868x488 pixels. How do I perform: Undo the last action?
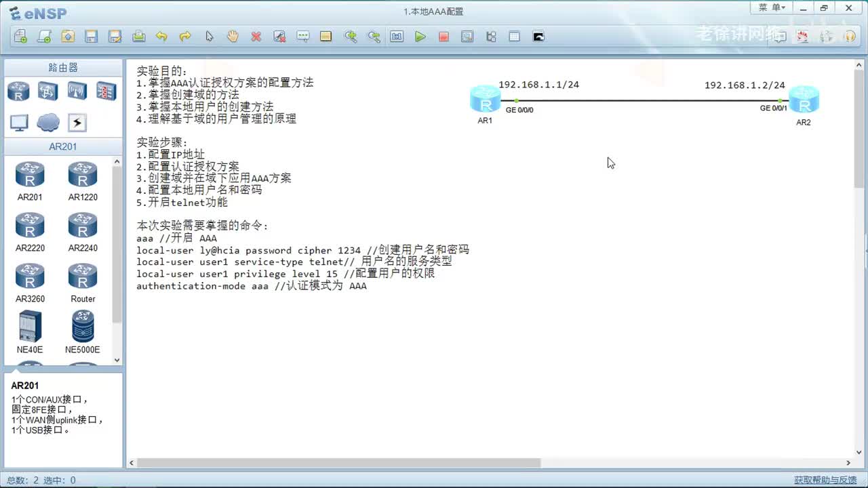click(x=161, y=37)
